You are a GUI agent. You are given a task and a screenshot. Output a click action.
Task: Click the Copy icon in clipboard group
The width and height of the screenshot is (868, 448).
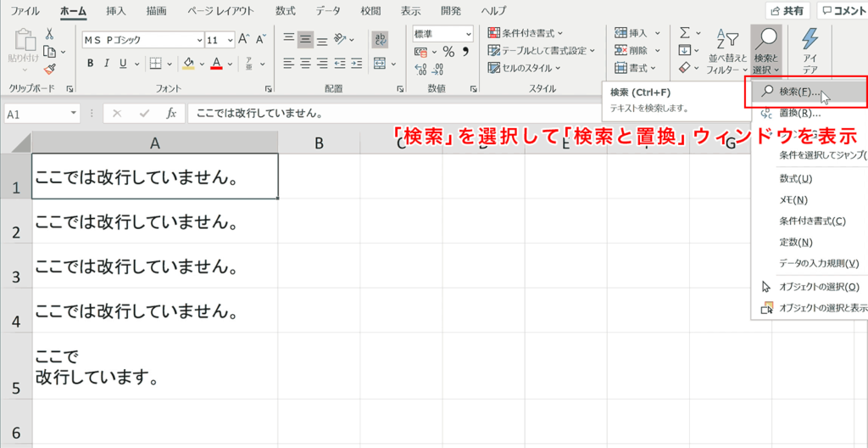click(x=50, y=52)
